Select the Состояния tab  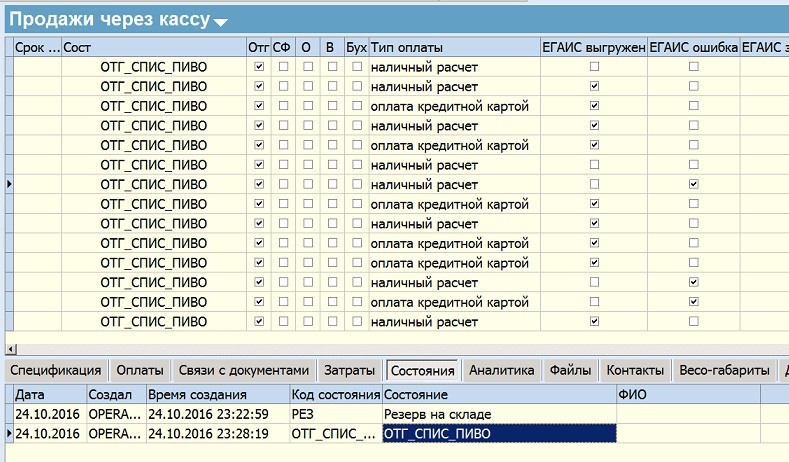pos(422,370)
